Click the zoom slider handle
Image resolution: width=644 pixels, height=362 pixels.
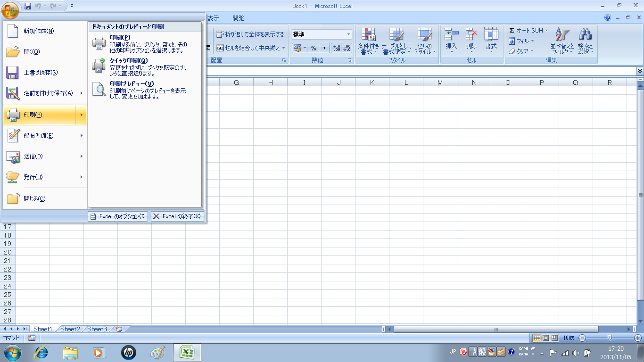point(610,338)
